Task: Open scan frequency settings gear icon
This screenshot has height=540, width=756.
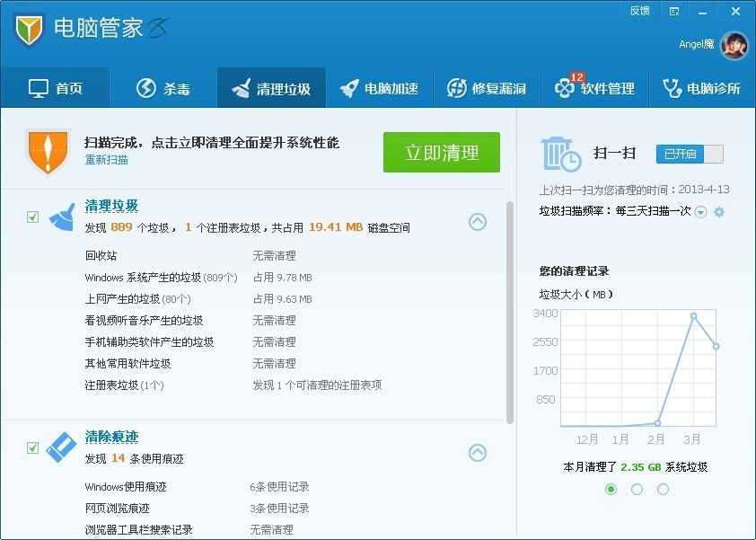Action: (x=719, y=212)
